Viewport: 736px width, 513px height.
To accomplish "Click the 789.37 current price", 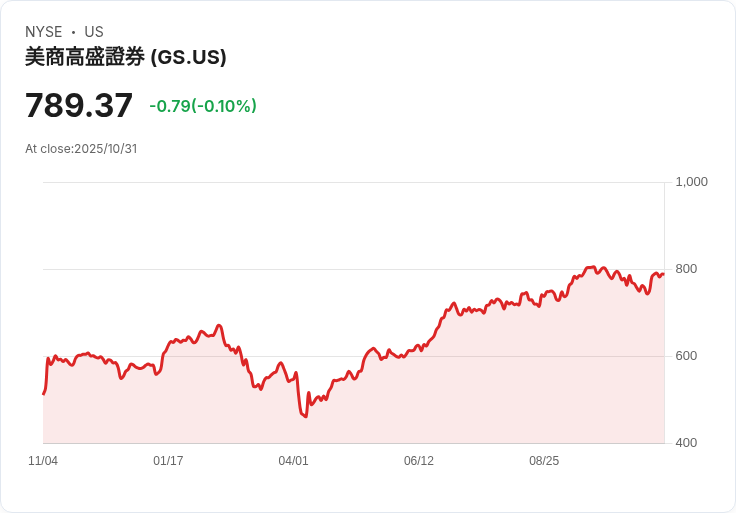I will 79,106.
